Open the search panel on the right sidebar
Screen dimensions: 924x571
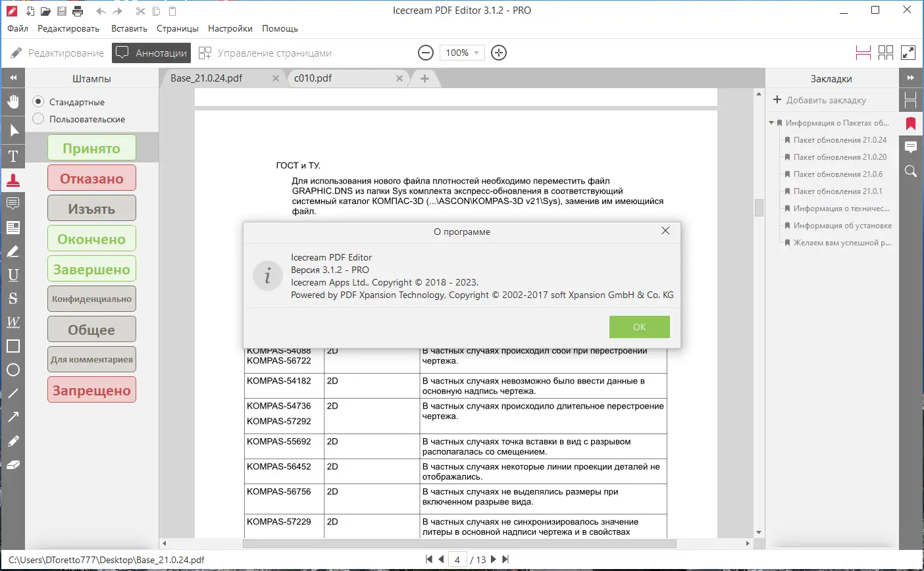[910, 170]
